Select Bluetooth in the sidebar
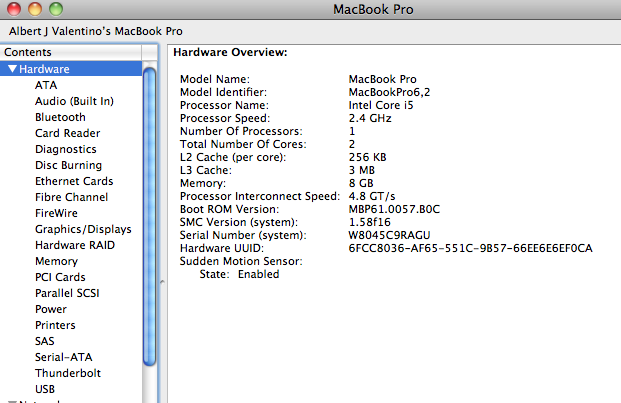Viewport: 621px width, 403px height. click(x=60, y=117)
